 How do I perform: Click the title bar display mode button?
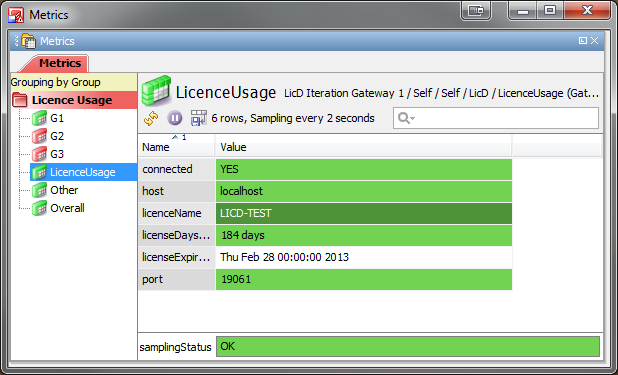click(476, 10)
